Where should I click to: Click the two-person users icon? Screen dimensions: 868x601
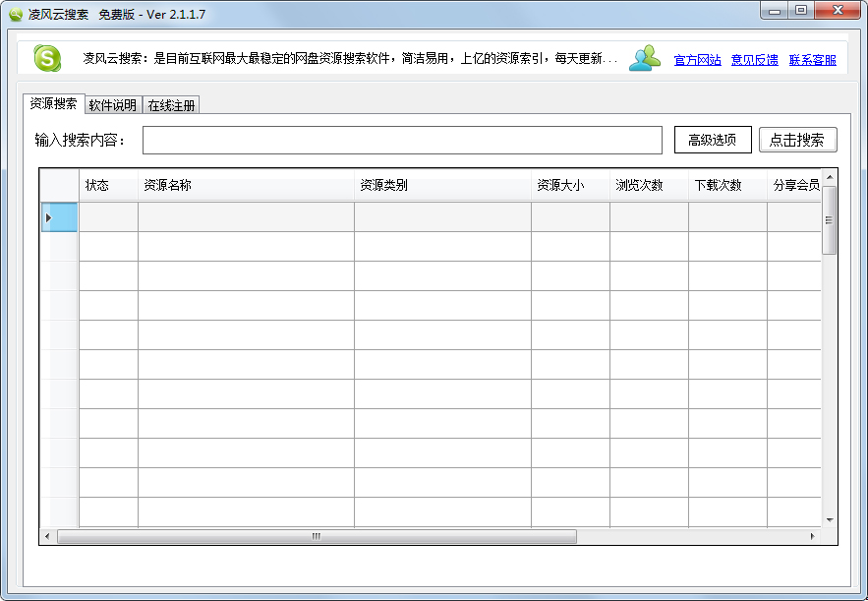[645, 58]
